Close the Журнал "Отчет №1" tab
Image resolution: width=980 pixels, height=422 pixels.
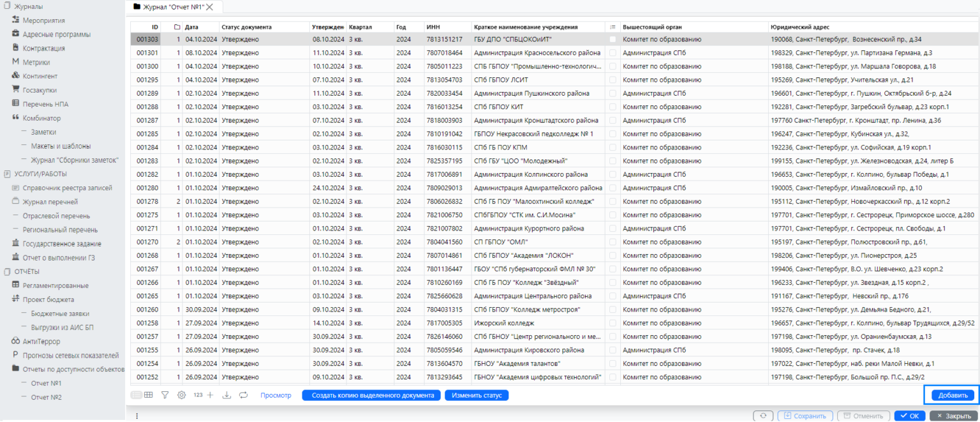(x=209, y=7)
